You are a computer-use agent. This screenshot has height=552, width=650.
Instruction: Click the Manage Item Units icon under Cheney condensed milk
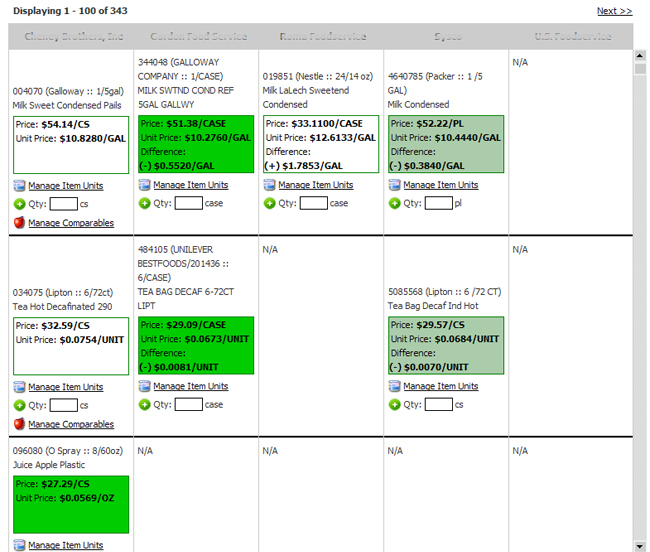click(x=19, y=186)
